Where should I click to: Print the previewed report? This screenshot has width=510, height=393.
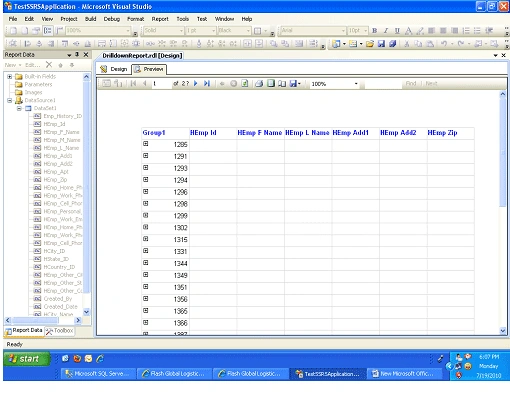259,83
